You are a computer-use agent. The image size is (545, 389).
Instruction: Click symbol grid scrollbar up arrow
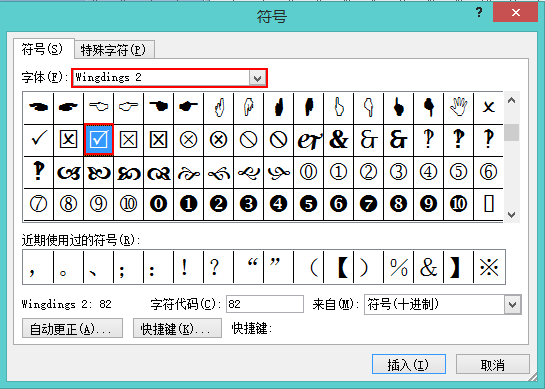click(511, 101)
